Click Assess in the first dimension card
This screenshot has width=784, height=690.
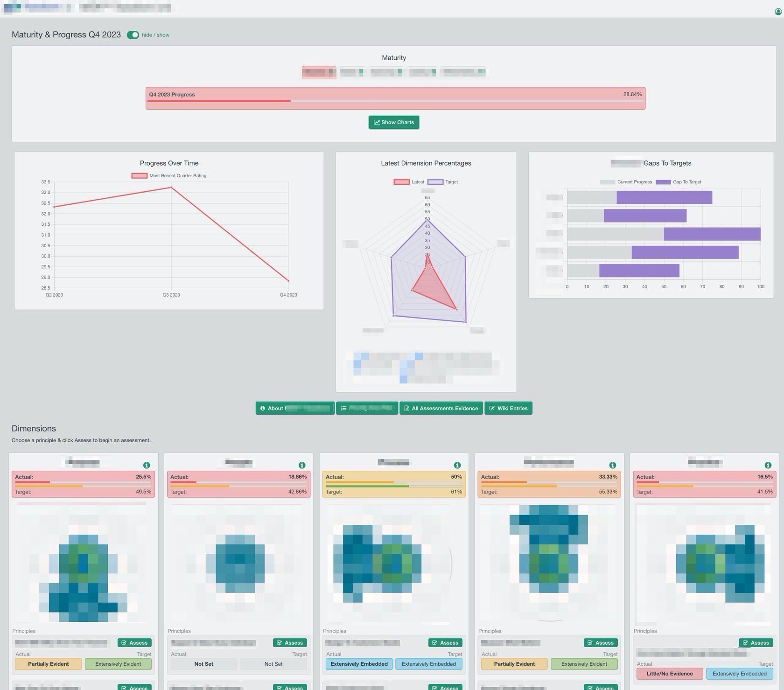(134, 643)
